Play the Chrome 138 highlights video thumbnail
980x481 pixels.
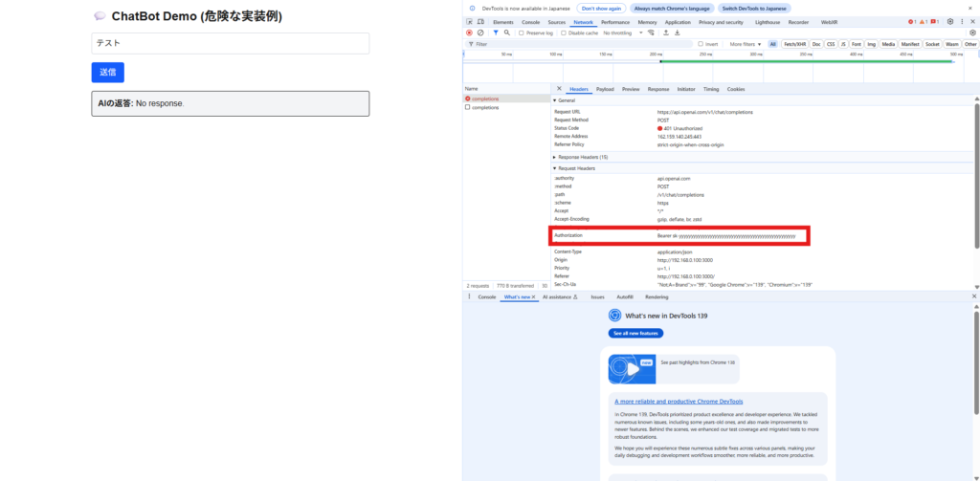click(632, 369)
